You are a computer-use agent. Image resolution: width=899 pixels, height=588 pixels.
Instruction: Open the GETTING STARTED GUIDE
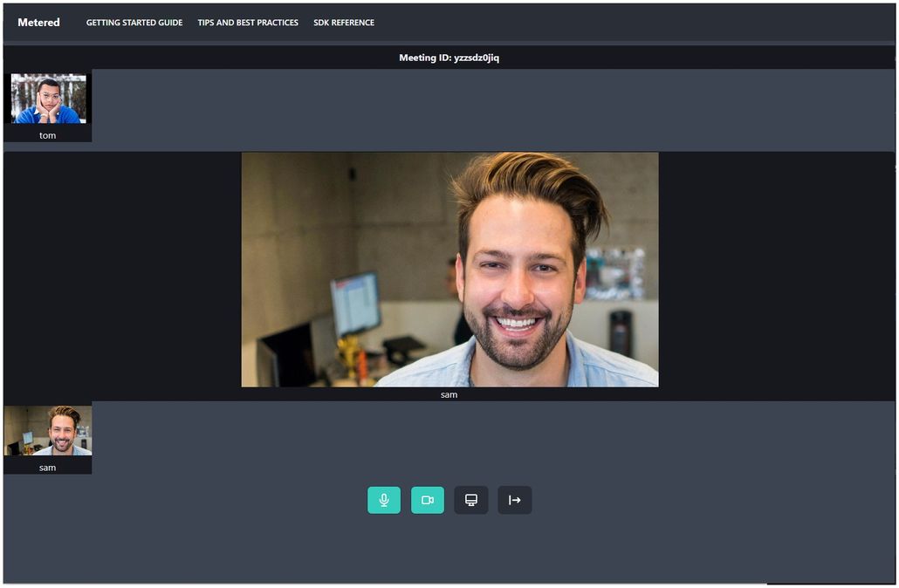tap(134, 22)
